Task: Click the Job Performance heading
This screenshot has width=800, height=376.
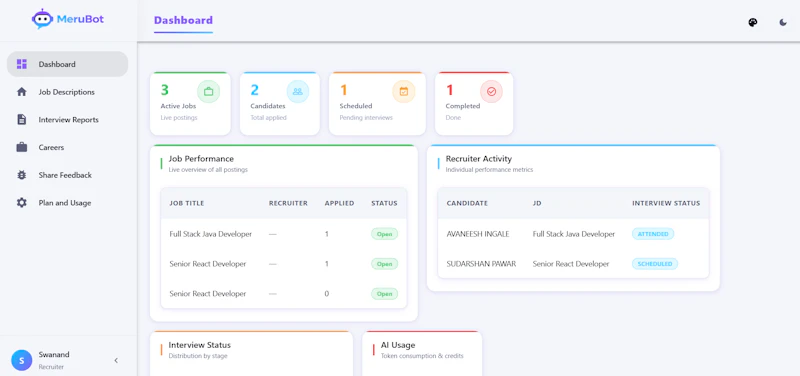Action: [x=201, y=159]
